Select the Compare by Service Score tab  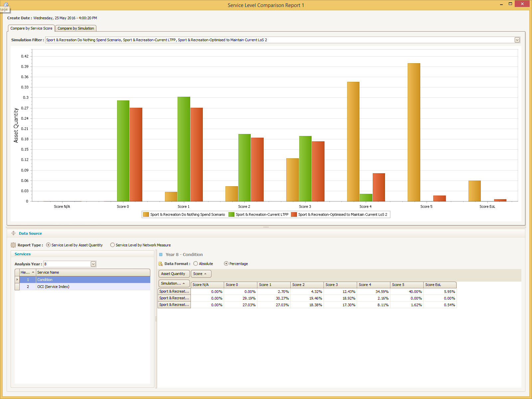point(31,28)
